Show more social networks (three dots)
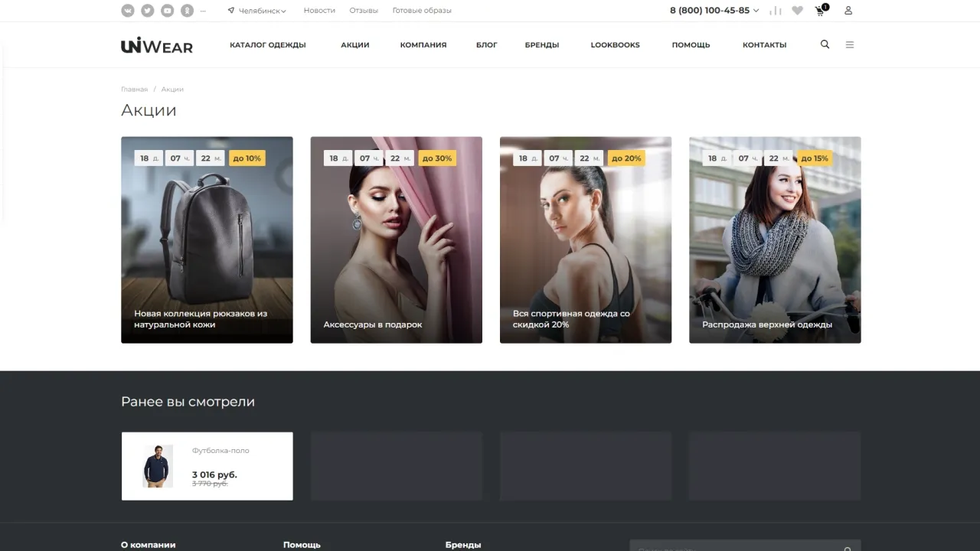 click(x=203, y=11)
